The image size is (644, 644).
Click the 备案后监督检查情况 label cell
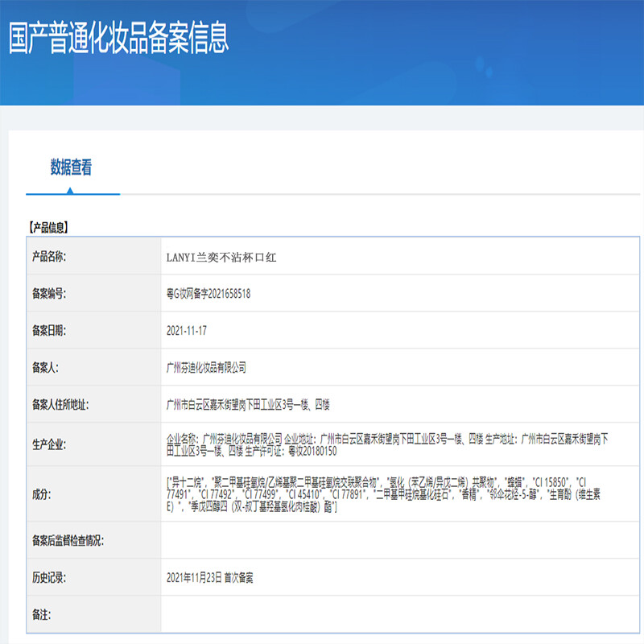coord(94,540)
